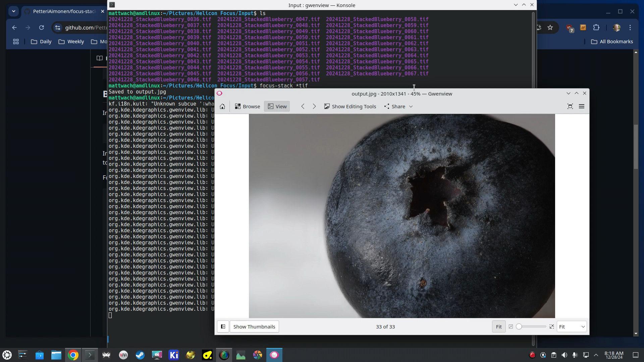This screenshot has height=362, width=644.
Task: Open All Bookmarks folder
Action: click(x=612, y=42)
